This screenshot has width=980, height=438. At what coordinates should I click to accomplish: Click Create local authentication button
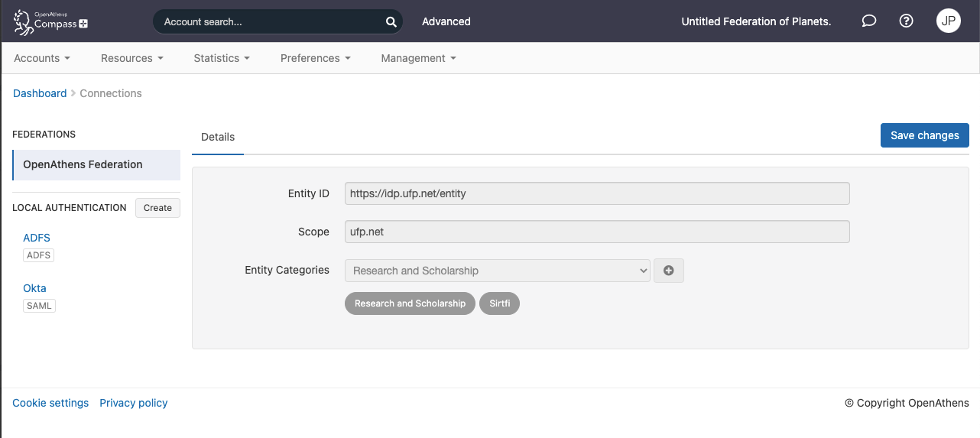pyautogui.click(x=157, y=208)
